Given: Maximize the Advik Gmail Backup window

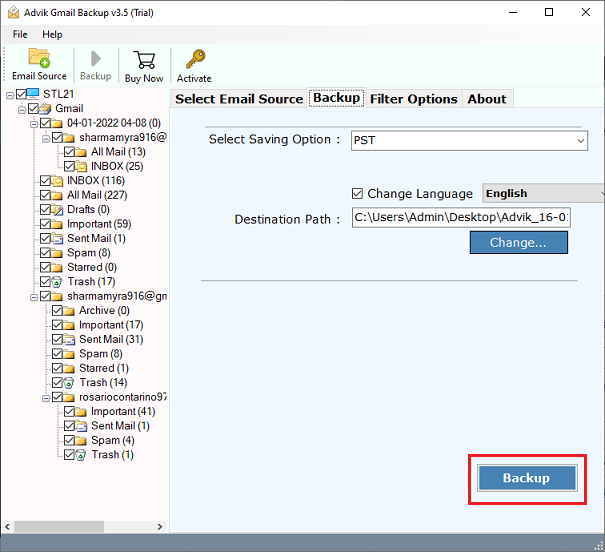Looking at the screenshot, I should click(549, 12).
